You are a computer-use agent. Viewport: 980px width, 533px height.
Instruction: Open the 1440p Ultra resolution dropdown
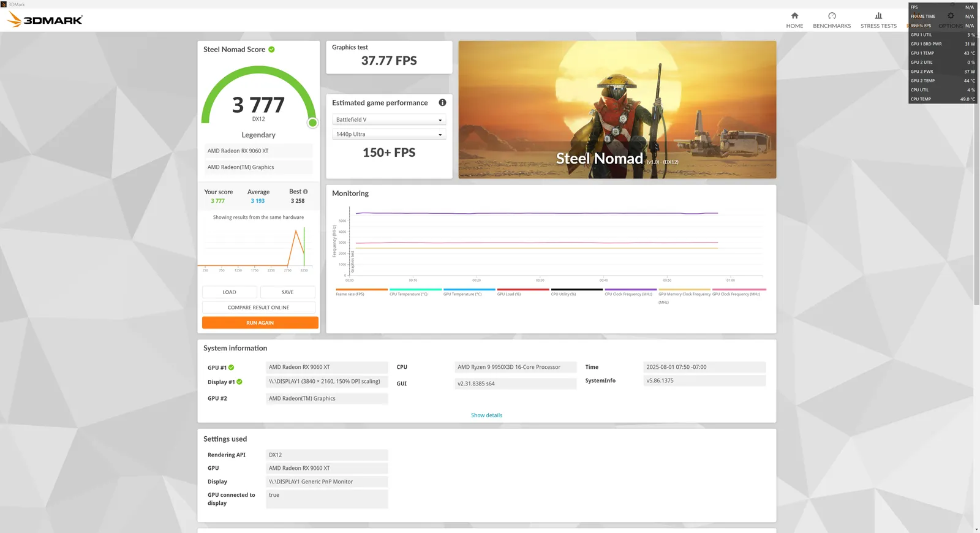[x=389, y=135]
